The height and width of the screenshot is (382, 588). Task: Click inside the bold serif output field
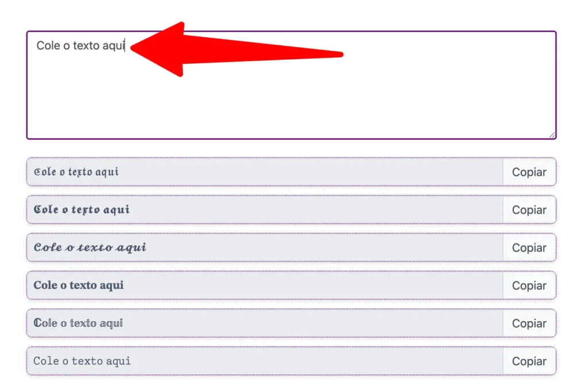[x=264, y=285]
